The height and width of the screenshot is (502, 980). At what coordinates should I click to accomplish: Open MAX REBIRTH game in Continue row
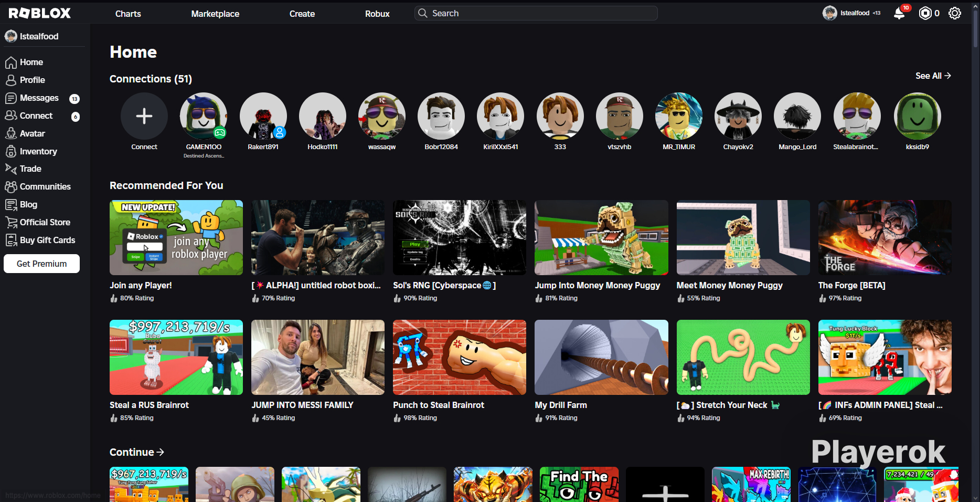751,484
